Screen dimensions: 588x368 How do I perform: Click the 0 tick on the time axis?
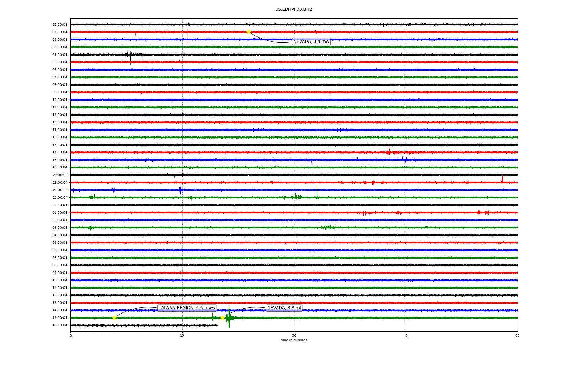[71, 335]
